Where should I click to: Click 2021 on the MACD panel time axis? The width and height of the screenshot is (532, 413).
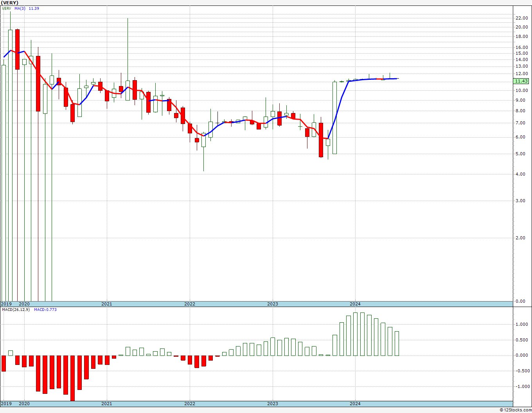[x=107, y=404]
